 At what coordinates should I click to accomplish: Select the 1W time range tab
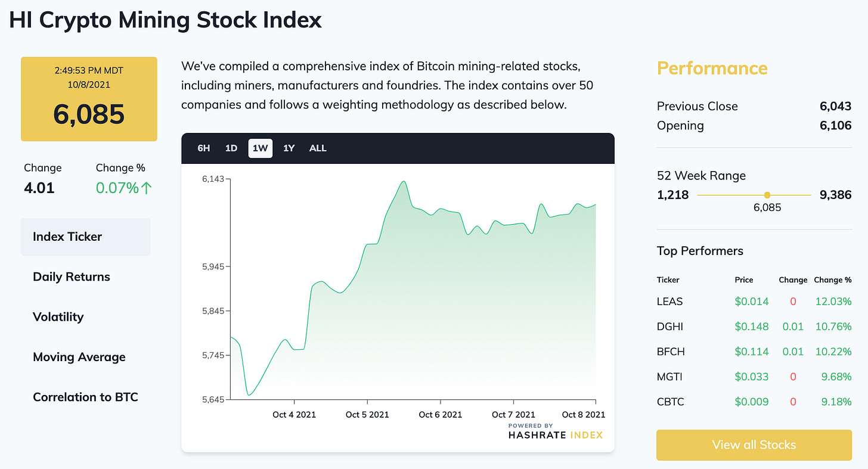pos(261,148)
